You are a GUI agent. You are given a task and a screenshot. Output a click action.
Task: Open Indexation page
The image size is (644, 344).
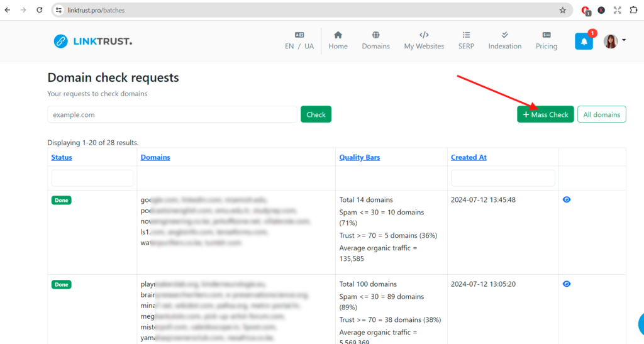pos(504,41)
